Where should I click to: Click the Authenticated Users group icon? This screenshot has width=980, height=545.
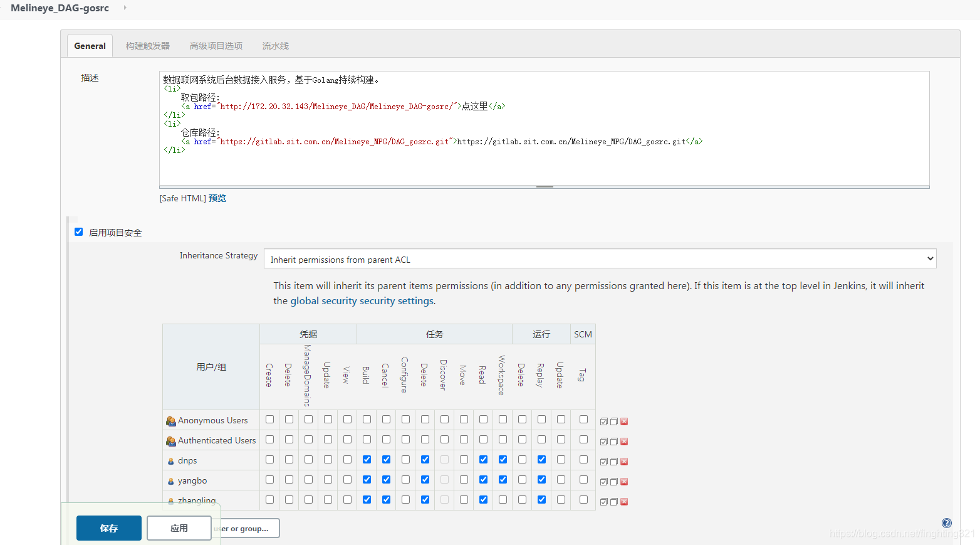170,441
